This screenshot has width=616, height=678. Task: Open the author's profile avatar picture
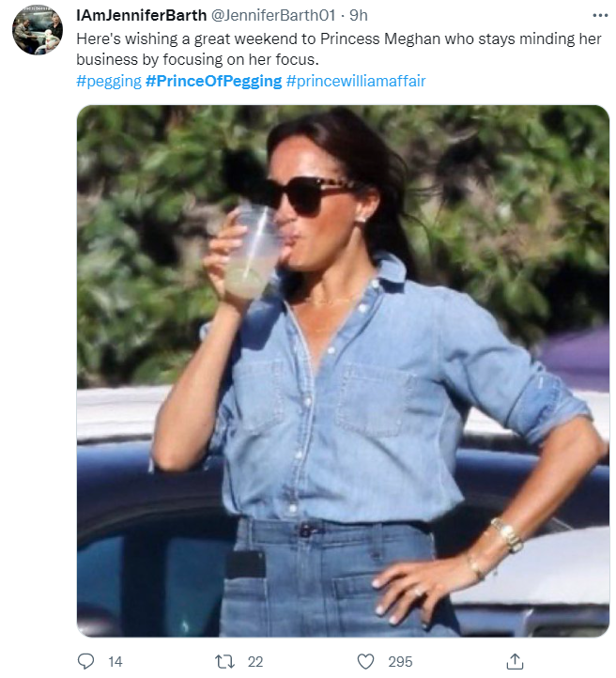pyautogui.click(x=38, y=31)
